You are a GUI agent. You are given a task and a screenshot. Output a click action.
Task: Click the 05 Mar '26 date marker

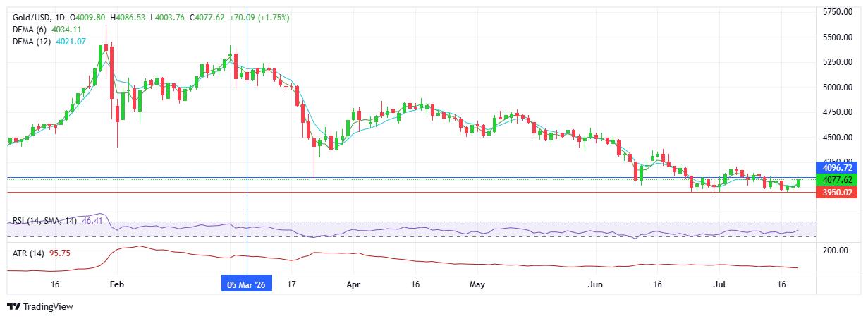pos(247,285)
